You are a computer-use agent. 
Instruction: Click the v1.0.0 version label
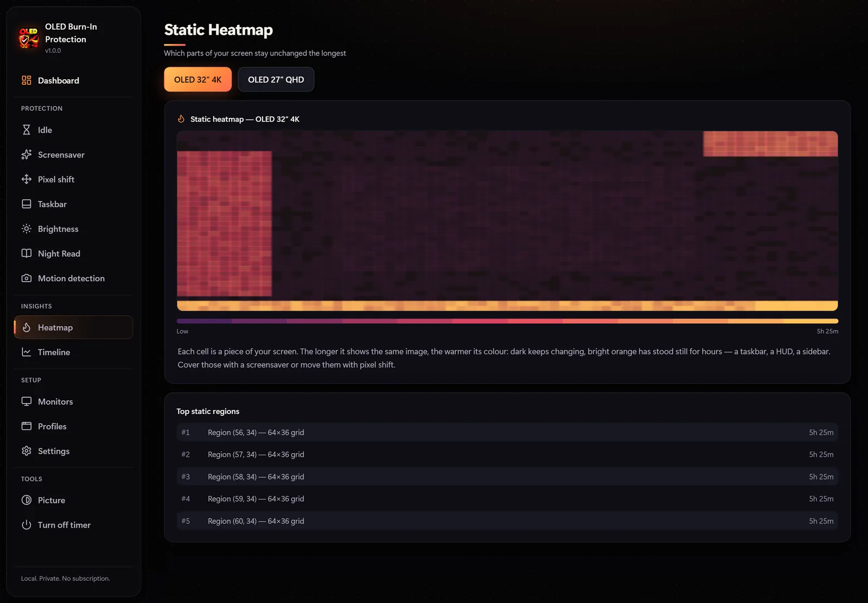[53, 50]
